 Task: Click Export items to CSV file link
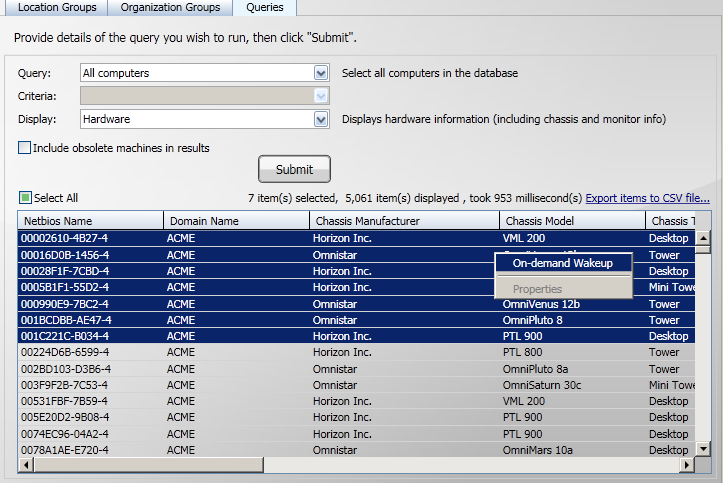(647, 198)
